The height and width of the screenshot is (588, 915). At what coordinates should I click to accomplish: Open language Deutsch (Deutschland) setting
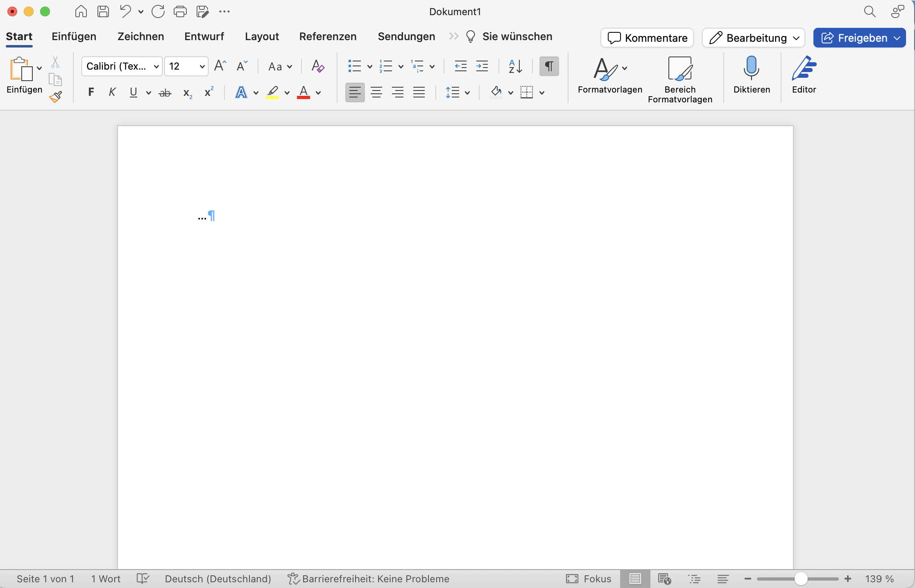[218, 579]
